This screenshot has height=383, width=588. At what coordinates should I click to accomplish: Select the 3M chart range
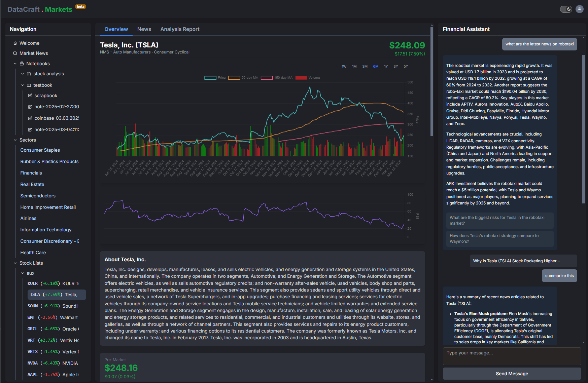click(365, 66)
